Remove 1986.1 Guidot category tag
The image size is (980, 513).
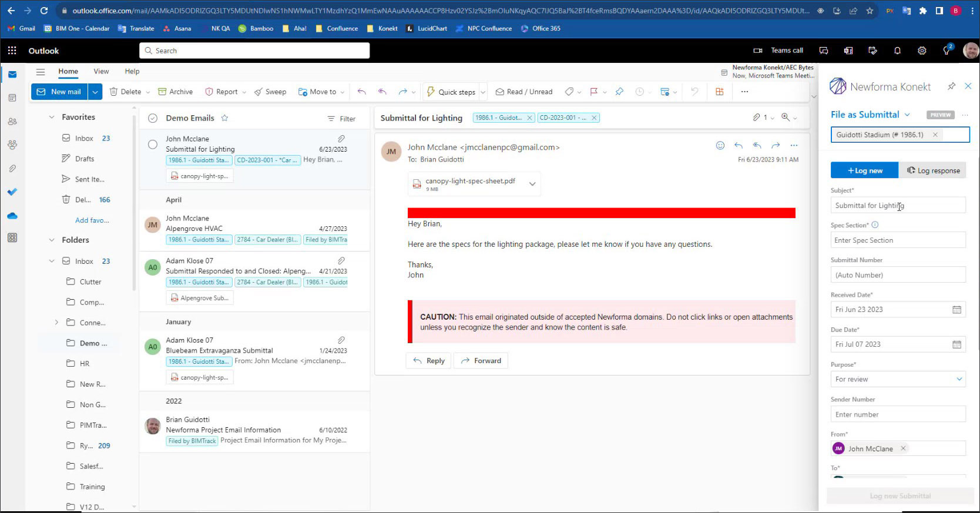pyautogui.click(x=529, y=118)
